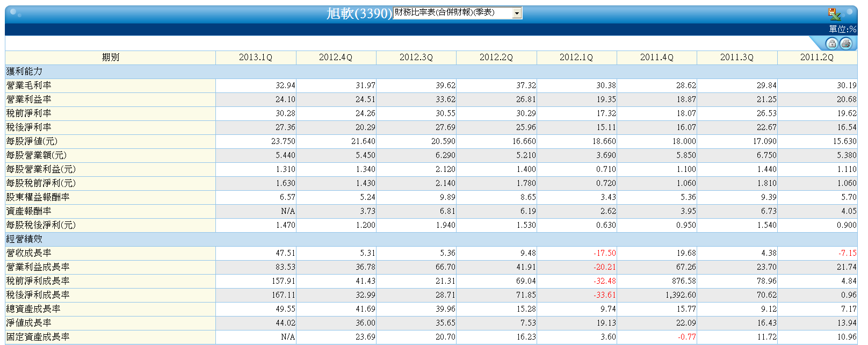This screenshot has height=345, width=868.
Task: Click the 每股淨值(元) row label
Action: (32, 141)
